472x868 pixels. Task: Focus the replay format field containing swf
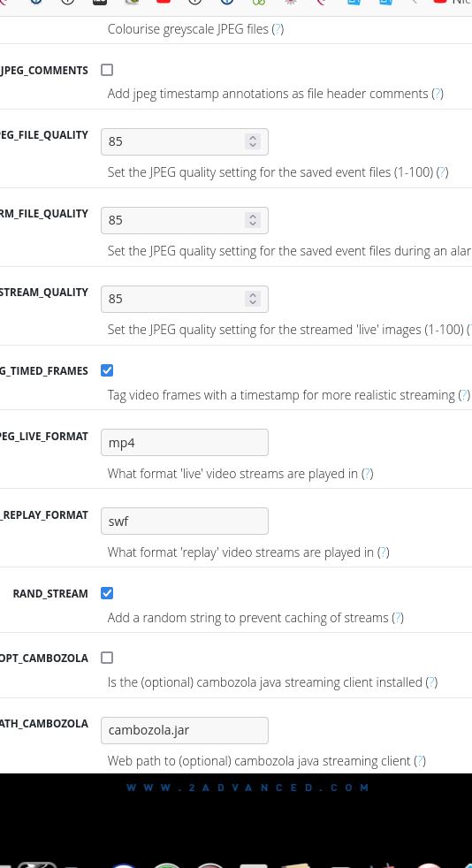[184, 521]
